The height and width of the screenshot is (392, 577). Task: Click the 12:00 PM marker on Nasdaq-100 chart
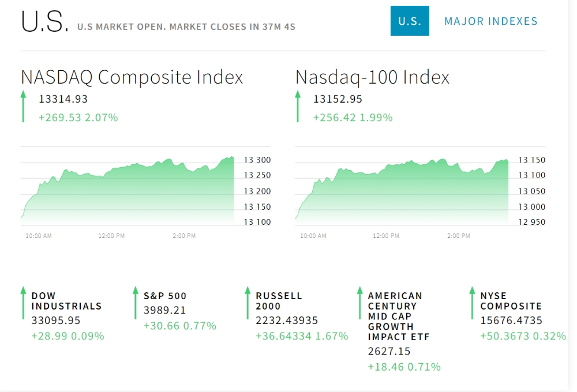(386, 236)
